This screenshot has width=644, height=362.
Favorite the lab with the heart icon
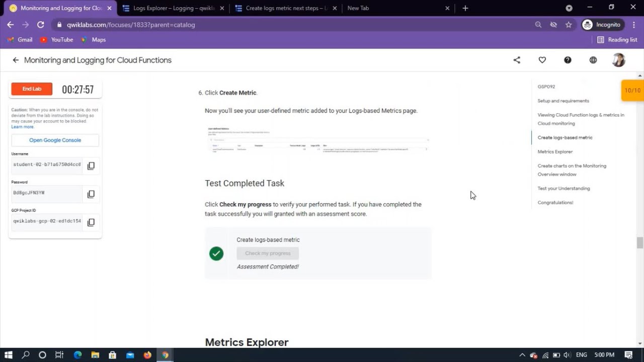click(542, 60)
